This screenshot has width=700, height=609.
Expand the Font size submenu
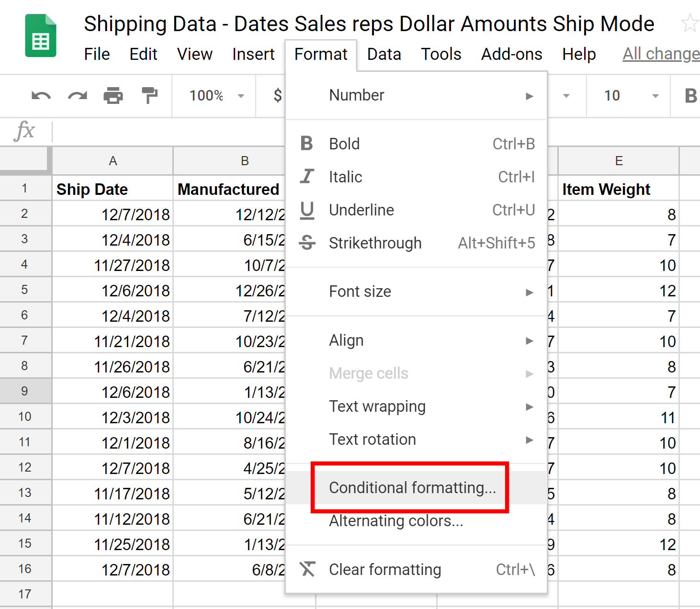coord(417,292)
